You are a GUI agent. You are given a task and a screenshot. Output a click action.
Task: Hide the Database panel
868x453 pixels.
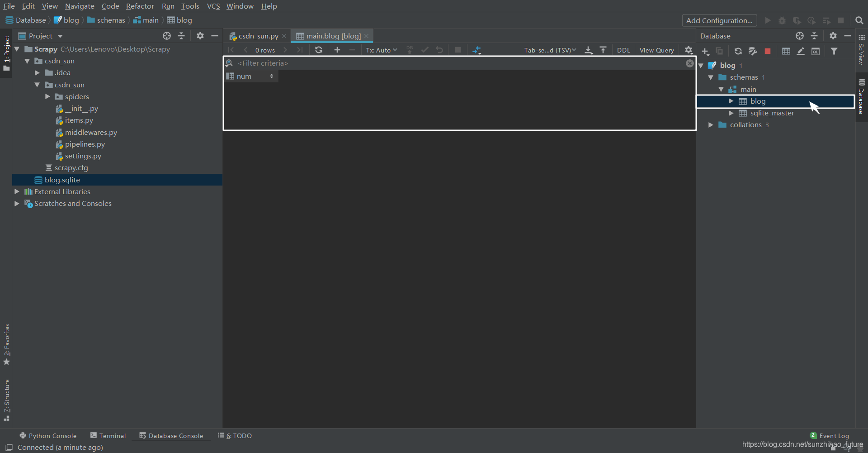coord(848,36)
